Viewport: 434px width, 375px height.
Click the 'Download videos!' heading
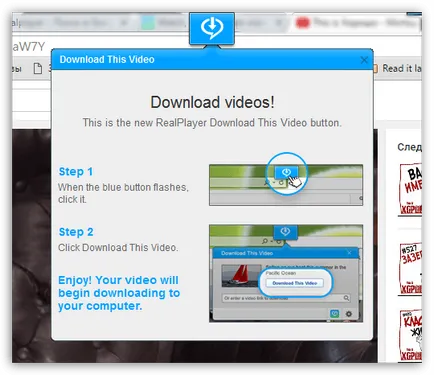pyautogui.click(x=212, y=102)
